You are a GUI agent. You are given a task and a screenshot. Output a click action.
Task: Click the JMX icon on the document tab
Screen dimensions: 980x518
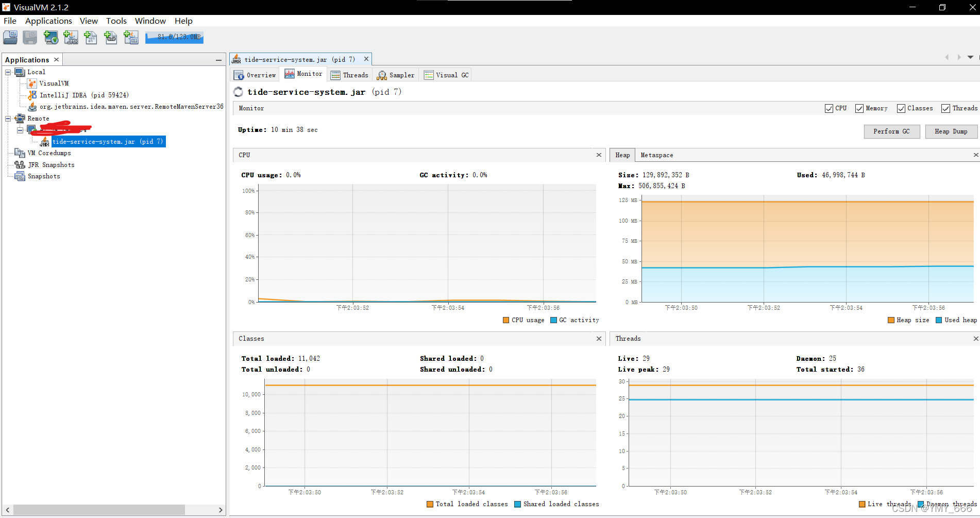click(236, 59)
